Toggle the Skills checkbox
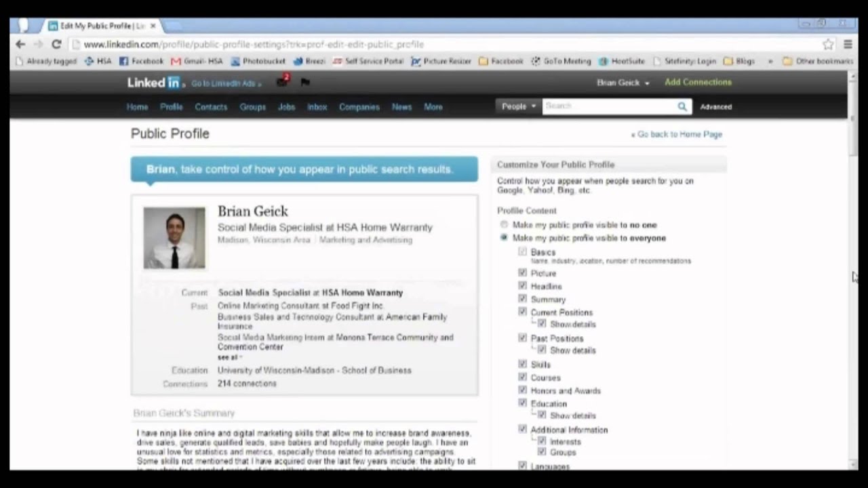Screen dimensions: 868x488 point(522,364)
